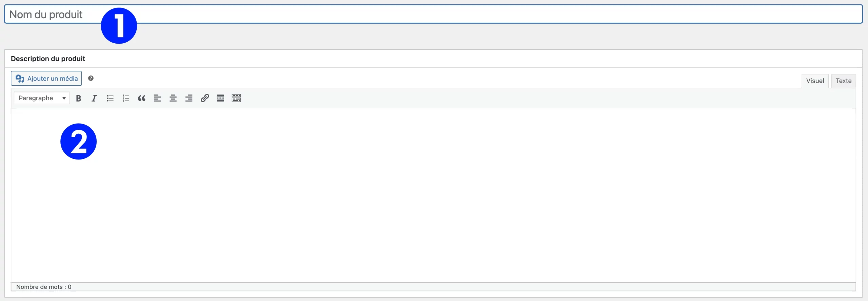Align text to the right

coord(189,98)
